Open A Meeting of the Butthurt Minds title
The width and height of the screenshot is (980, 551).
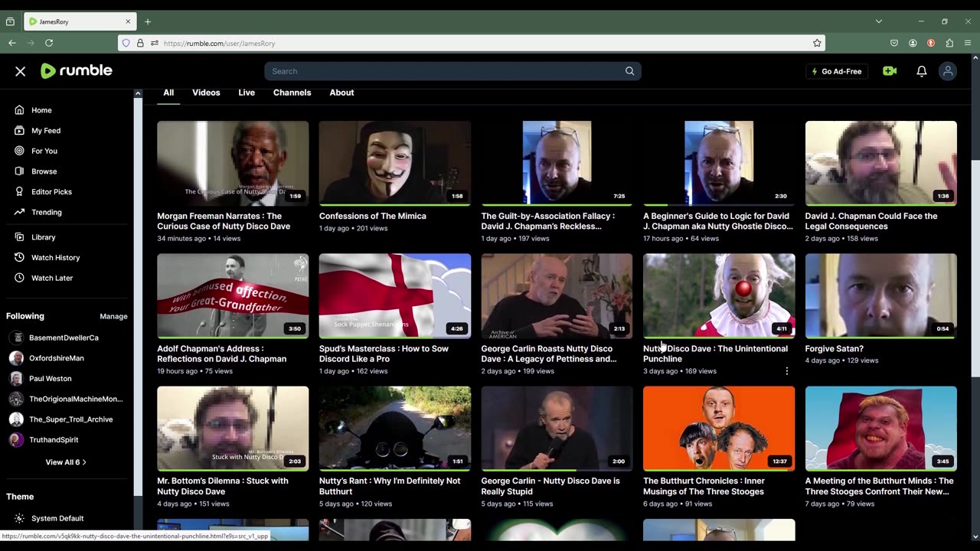879,486
